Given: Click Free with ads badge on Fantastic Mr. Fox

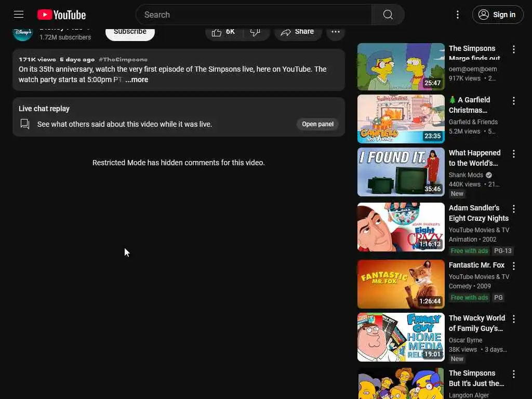Looking at the screenshot, I should click(x=469, y=298).
